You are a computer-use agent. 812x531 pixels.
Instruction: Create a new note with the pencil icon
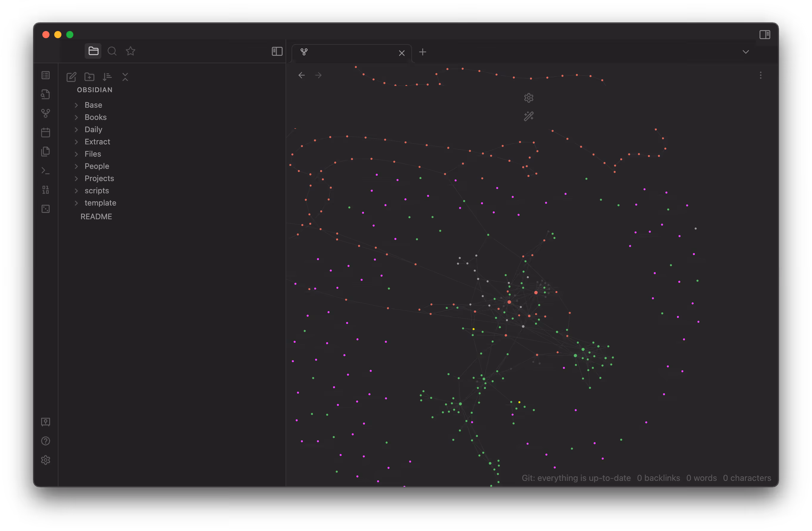(71, 77)
